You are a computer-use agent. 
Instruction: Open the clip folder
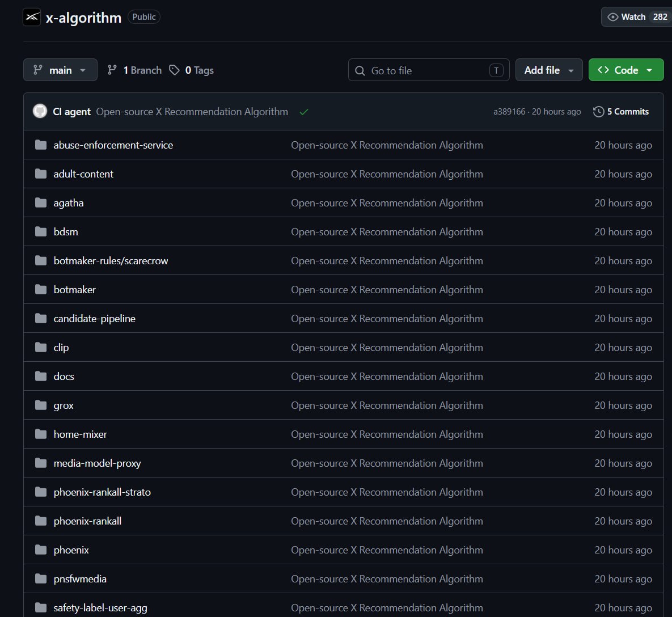[x=61, y=348]
